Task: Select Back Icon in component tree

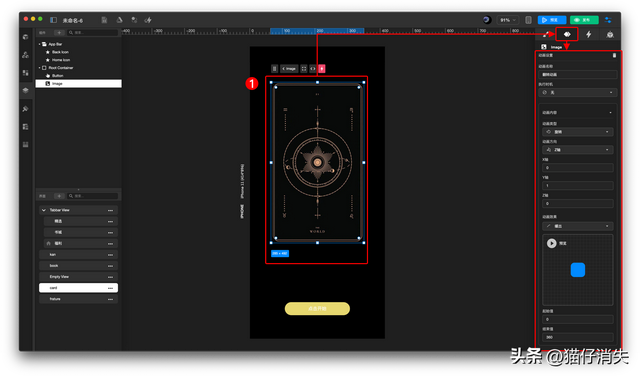Action: [60, 52]
